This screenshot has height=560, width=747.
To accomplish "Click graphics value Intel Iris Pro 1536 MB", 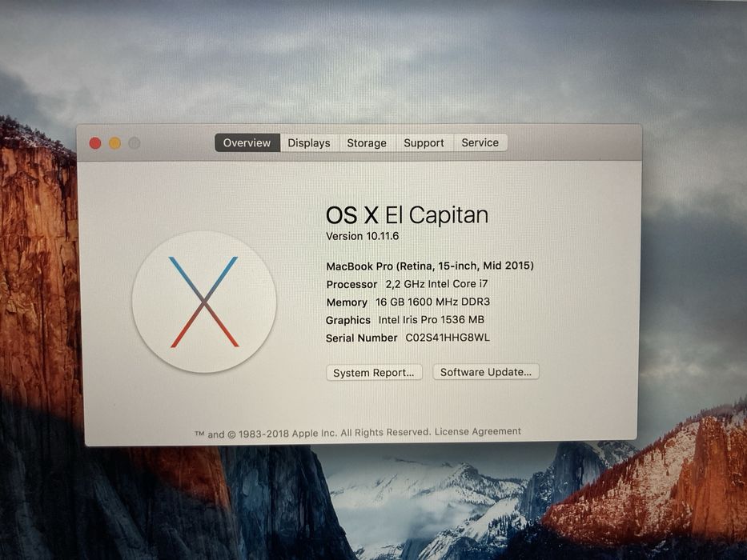I will (x=432, y=319).
